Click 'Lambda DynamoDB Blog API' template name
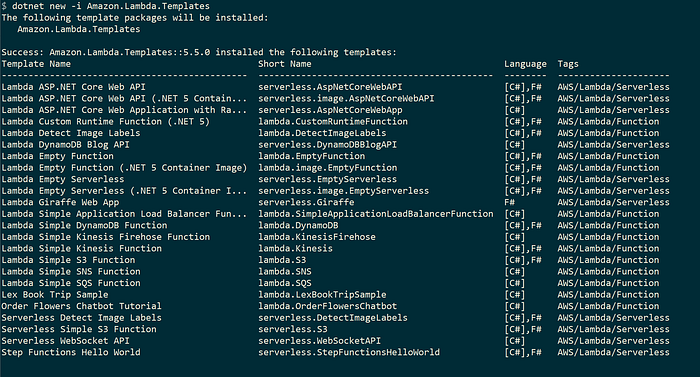This screenshot has width=700, height=377. (65, 145)
